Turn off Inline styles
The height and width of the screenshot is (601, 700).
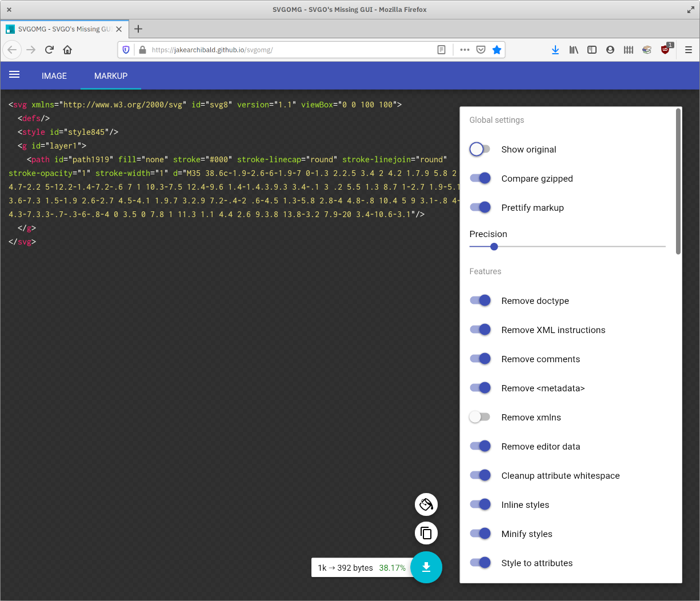click(x=480, y=504)
